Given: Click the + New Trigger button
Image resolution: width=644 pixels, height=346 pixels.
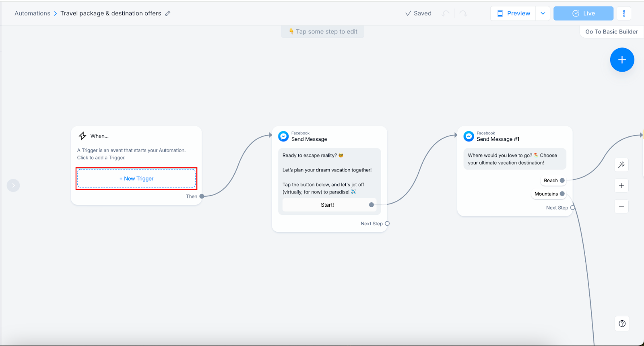Looking at the screenshot, I should 136,179.
